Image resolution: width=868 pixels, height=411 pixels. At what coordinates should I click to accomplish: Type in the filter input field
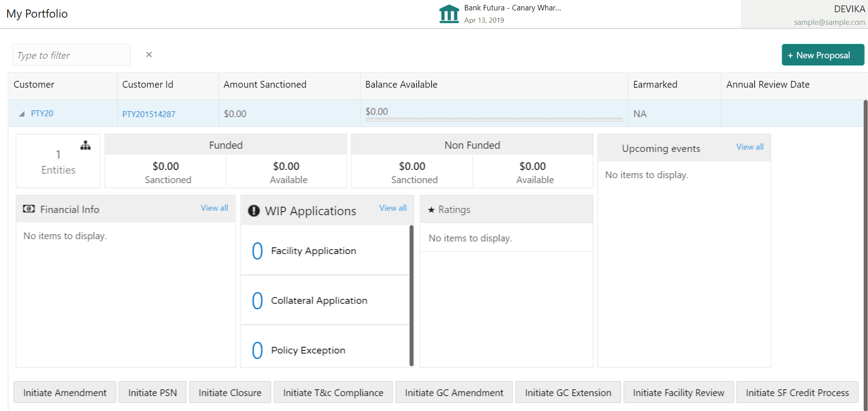click(71, 55)
